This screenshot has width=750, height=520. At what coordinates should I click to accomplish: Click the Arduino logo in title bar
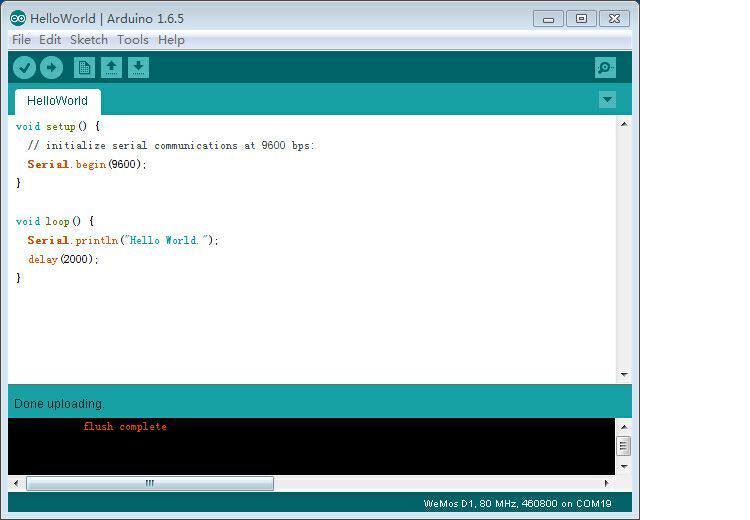click(x=18, y=18)
